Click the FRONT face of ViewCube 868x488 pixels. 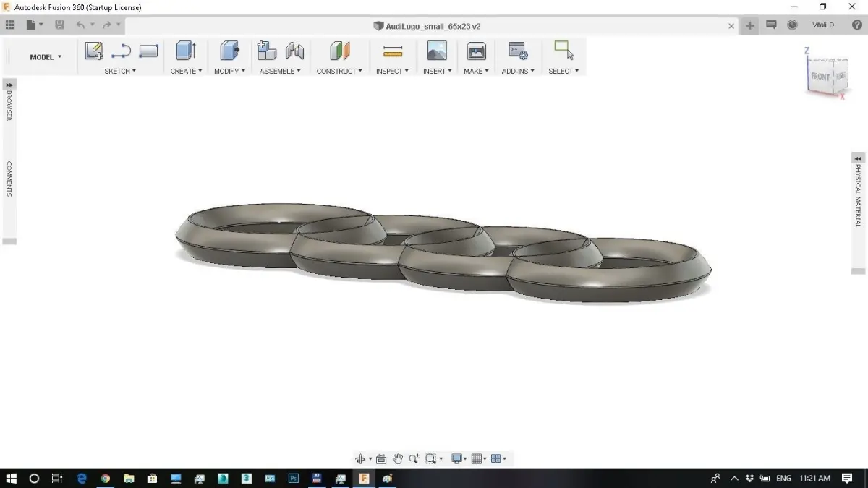click(x=822, y=76)
